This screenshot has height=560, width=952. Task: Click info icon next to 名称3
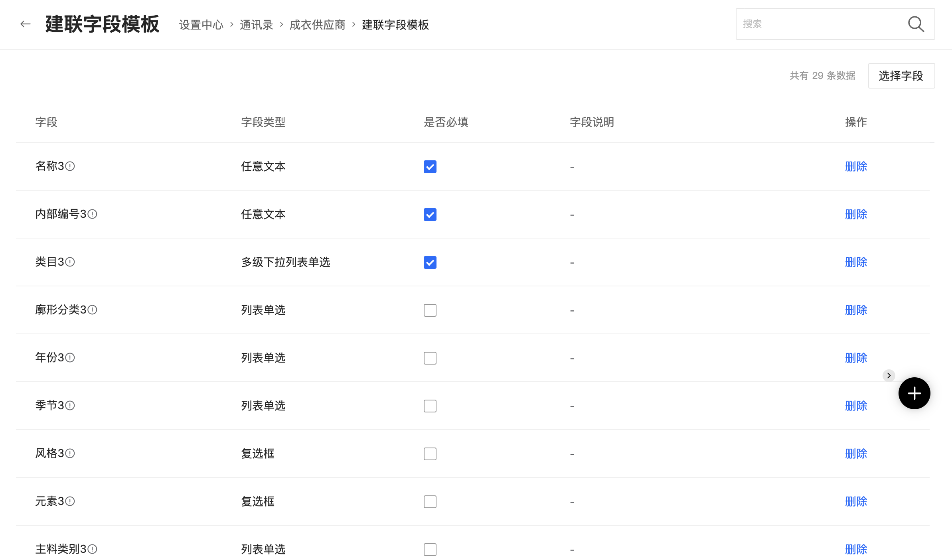pos(70,166)
